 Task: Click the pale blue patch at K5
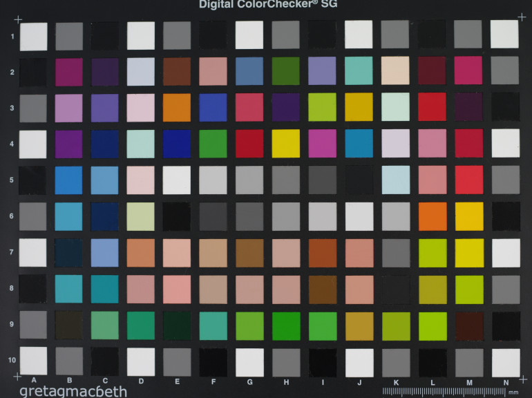point(396,180)
